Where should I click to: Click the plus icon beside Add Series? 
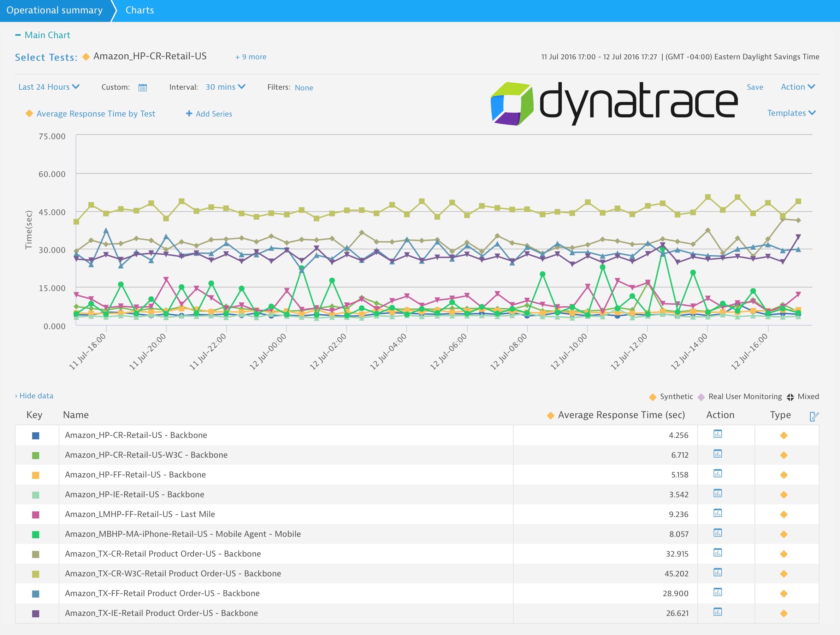tap(189, 113)
